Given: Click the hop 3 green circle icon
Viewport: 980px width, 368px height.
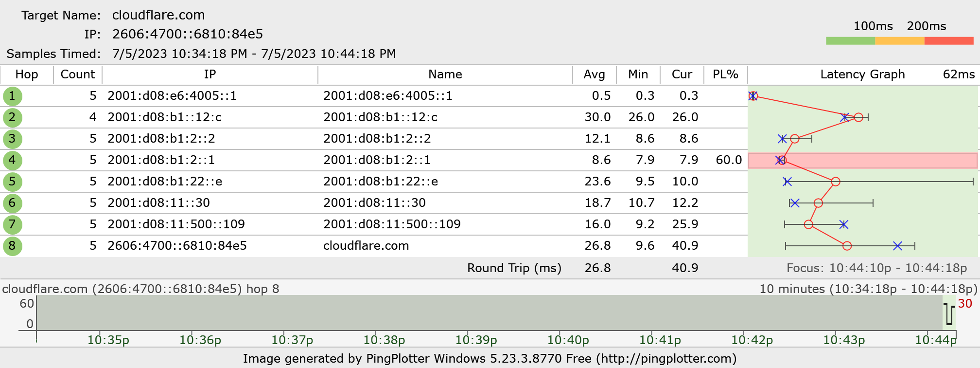Looking at the screenshot, I should [x=12, y=139].
